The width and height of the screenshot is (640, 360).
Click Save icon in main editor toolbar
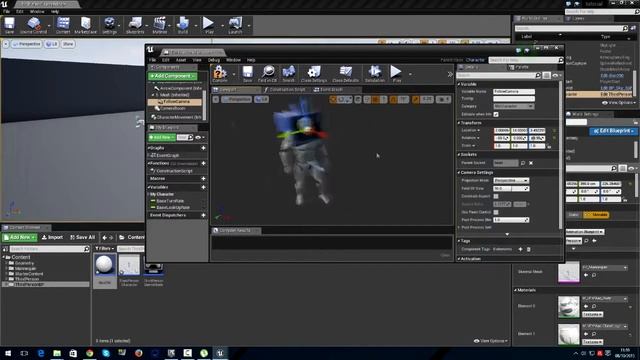9,25
